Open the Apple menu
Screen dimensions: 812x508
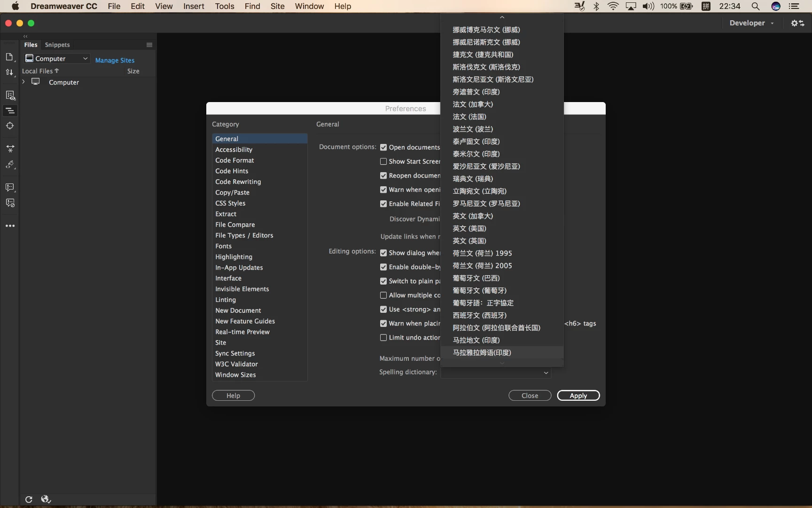[15, 6]
